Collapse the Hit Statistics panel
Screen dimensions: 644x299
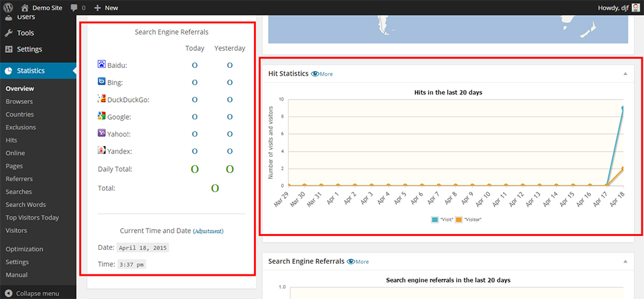[625, 74]
